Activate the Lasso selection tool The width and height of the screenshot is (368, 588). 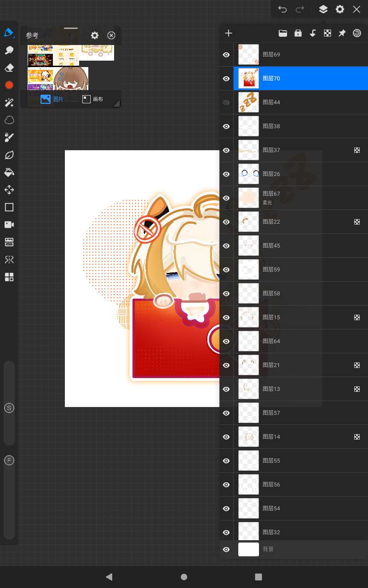(x=9, y=120)
